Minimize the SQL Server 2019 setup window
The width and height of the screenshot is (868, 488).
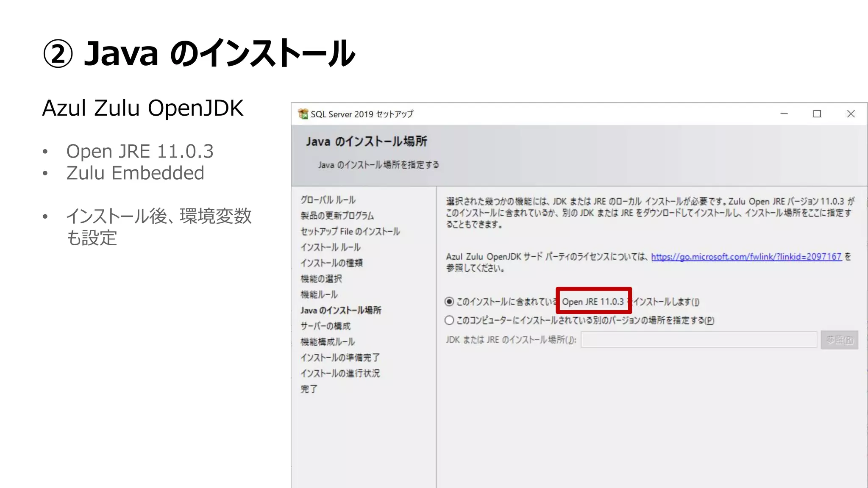[x=784, y=114]
